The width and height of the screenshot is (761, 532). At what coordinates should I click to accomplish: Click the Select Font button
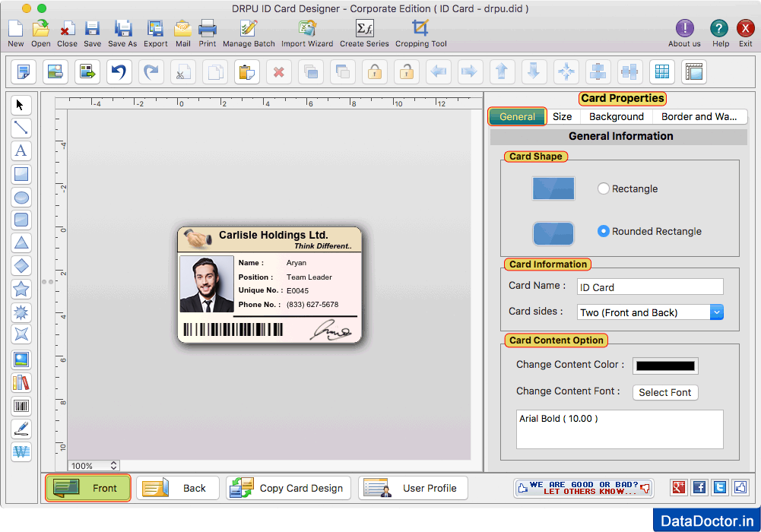click(665, 392)
